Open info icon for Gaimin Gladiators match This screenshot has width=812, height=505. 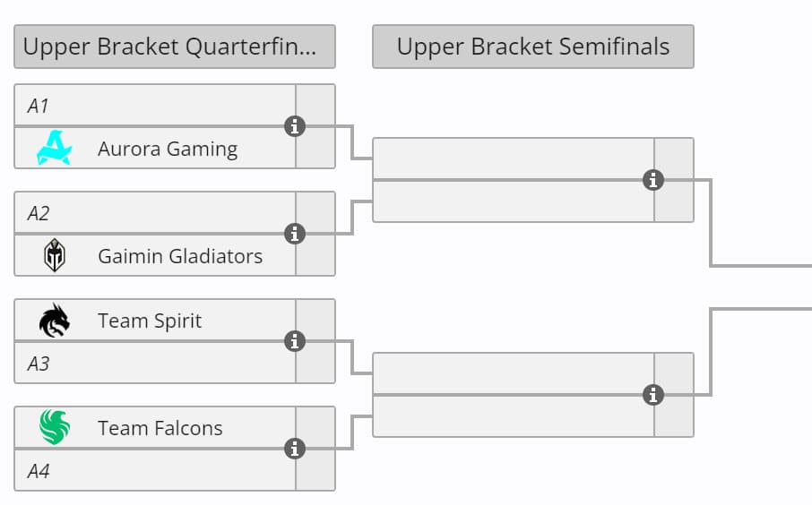coord(295,234)
